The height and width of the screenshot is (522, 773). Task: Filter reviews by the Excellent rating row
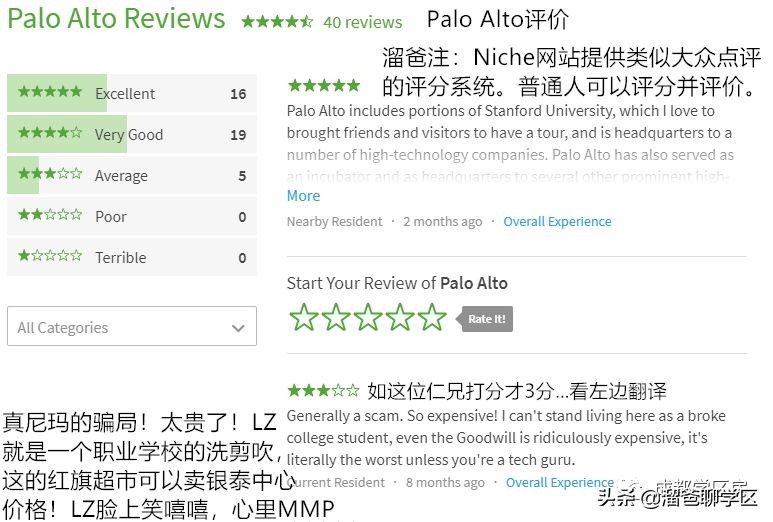pyautogui.click(x=132, y=93)
